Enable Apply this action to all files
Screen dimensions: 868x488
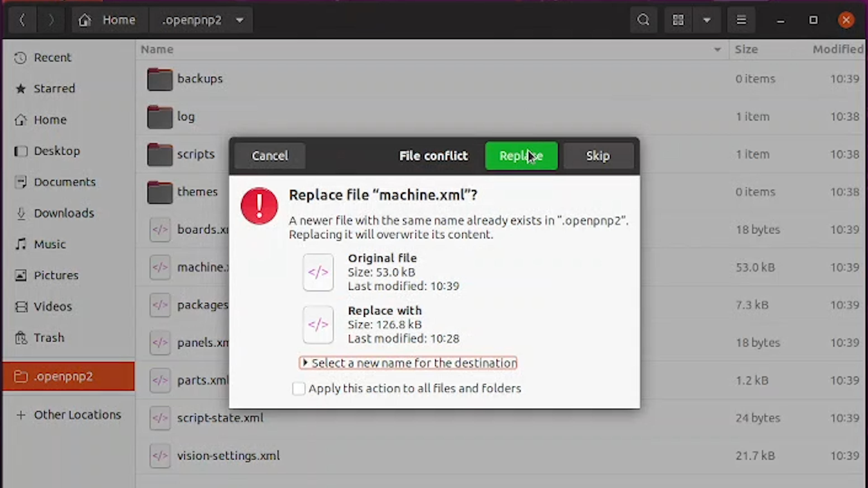click(x=299, y=389)
